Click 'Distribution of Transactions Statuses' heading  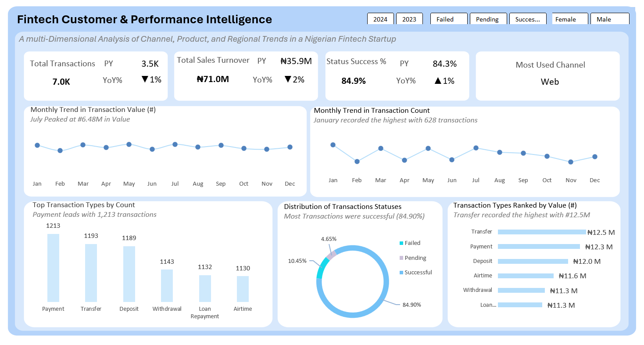click(x=343, y=206)
